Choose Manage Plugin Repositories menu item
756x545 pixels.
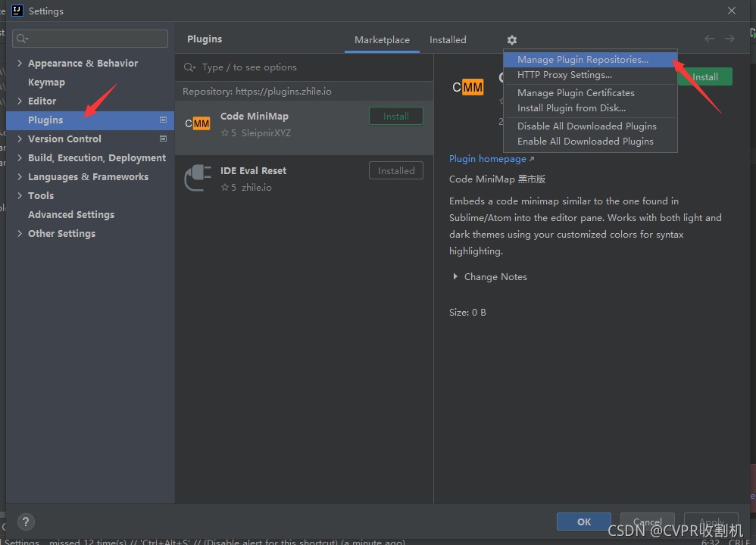[590, 60]
